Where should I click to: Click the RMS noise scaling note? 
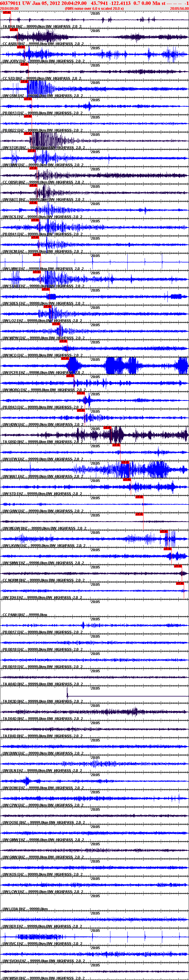[x=94, y=8]
